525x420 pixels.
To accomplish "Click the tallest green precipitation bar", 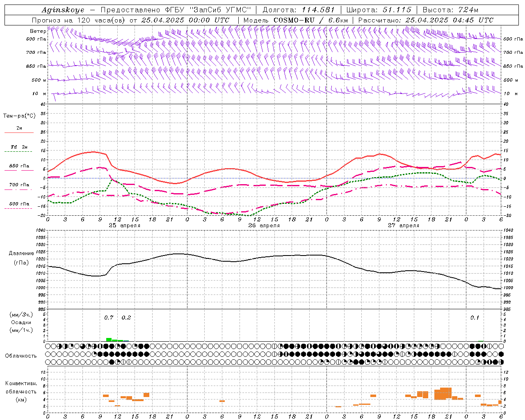I will pyautogui.click(x=109, y=340).
